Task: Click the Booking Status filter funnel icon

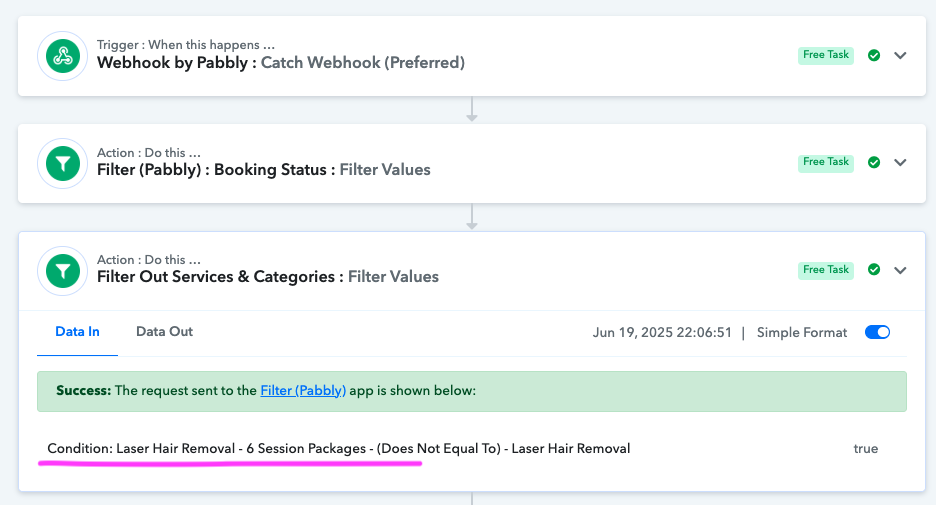Action: (62, 163)
